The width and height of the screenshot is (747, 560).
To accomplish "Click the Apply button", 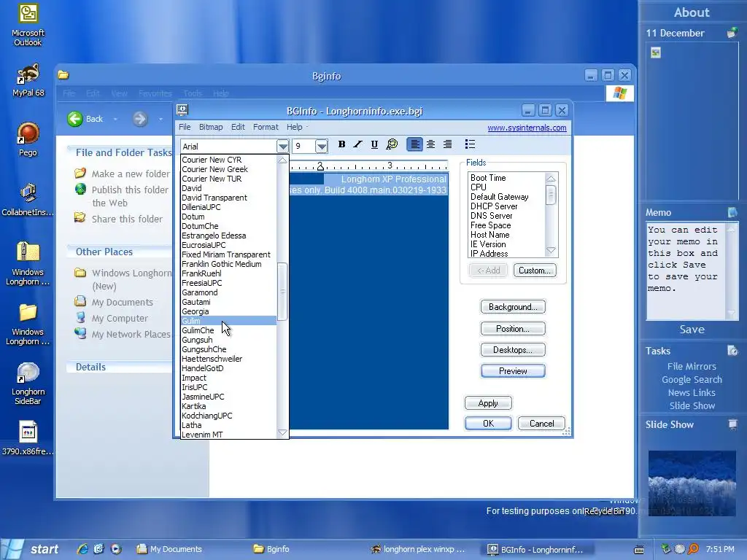I will [488, 403].
